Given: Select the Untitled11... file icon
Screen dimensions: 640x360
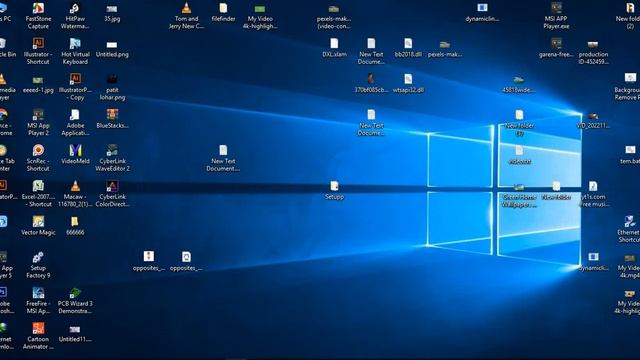Looking at the screenshot, I should pyautogui.click(x=75, y=333).
